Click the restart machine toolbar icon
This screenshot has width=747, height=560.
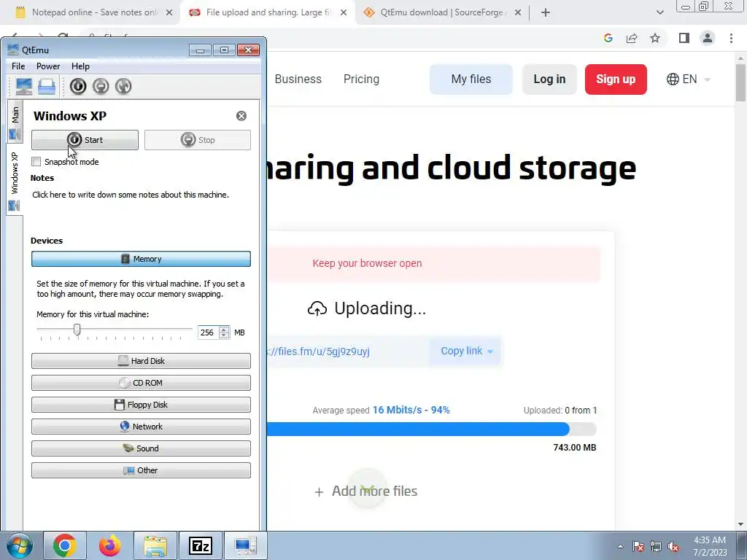[x=123, y=86]
